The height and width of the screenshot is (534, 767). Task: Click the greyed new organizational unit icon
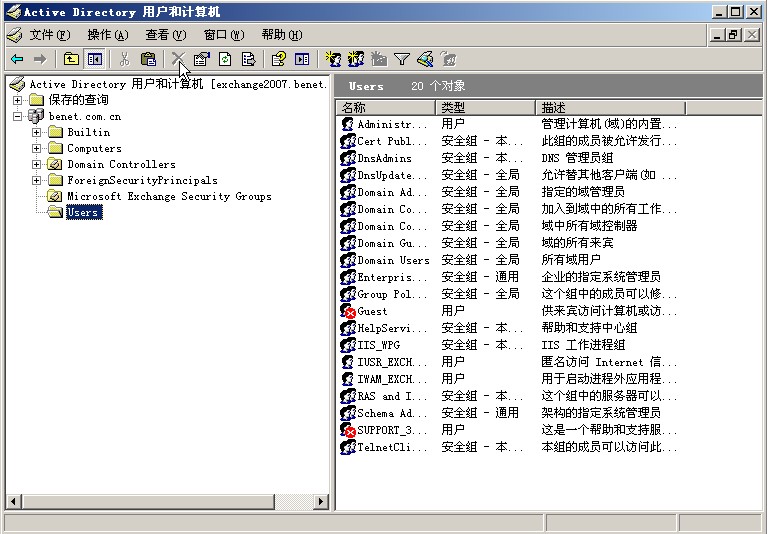tap(379, 60)
